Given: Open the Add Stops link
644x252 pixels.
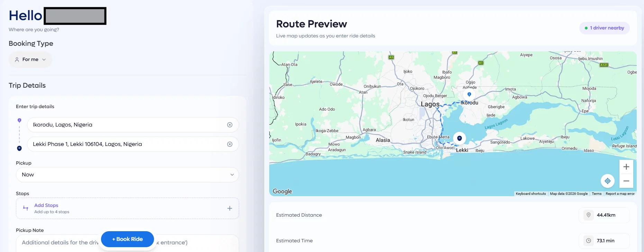Looking at the screenshot, I should [46, 205].
